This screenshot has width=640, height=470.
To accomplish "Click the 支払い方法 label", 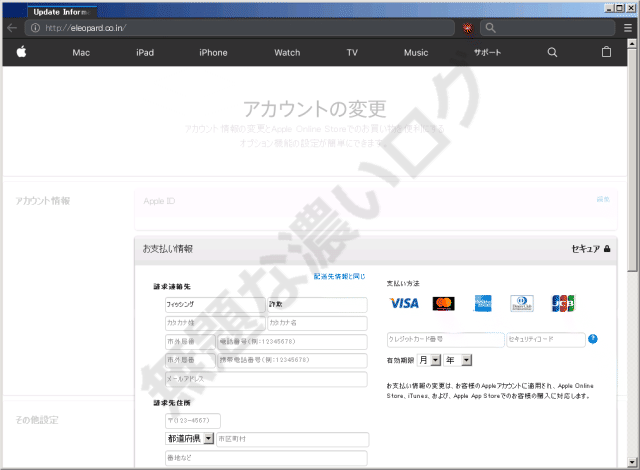I will (403, 283).
